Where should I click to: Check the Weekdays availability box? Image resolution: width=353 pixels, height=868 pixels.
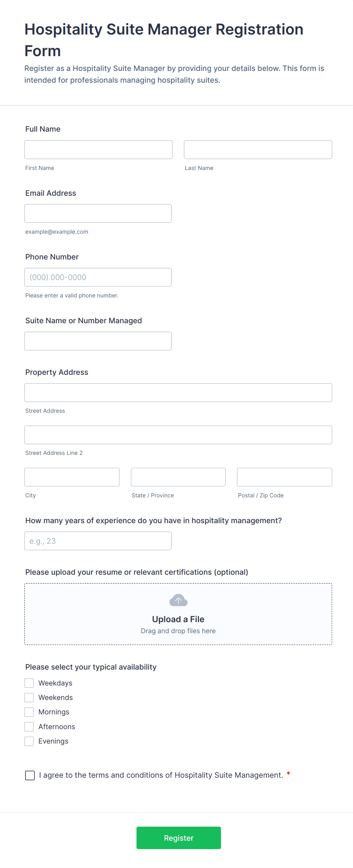click(29, 683)
